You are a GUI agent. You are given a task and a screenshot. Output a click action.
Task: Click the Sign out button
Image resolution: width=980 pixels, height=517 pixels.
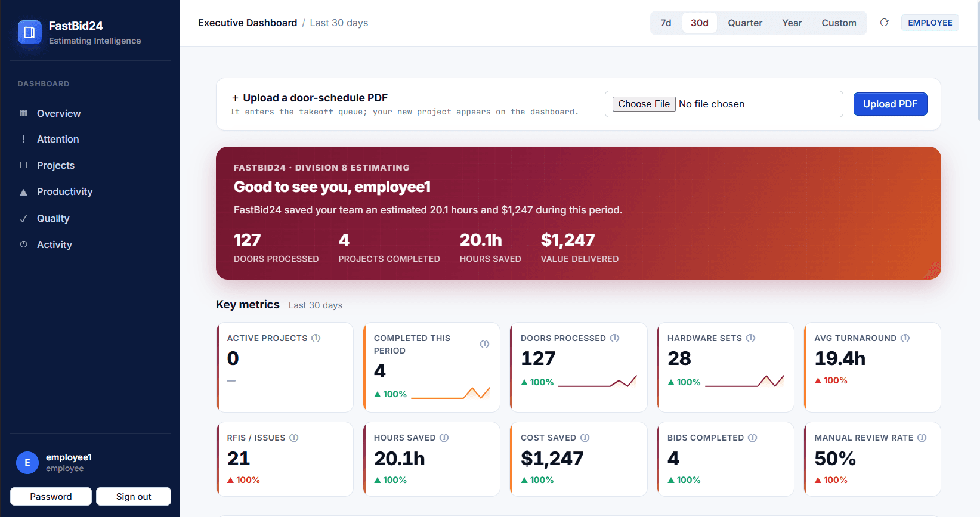(x=134, y=496)
